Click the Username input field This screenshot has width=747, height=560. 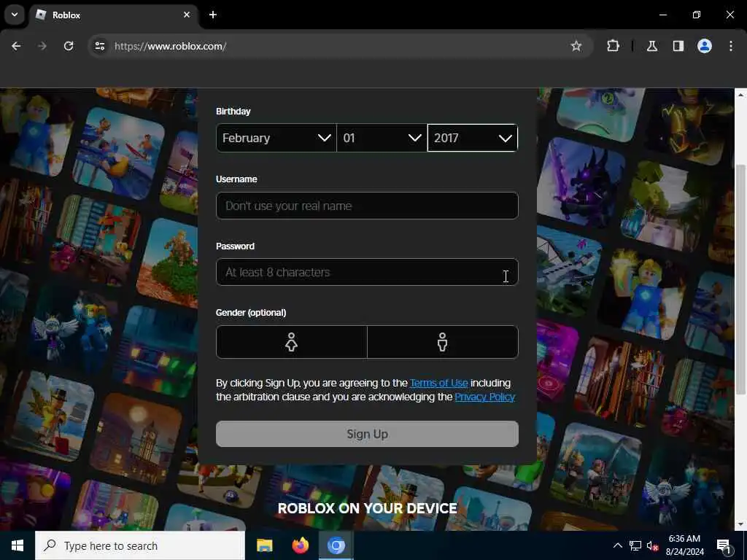pyautogui.click(x=368, y=206)
